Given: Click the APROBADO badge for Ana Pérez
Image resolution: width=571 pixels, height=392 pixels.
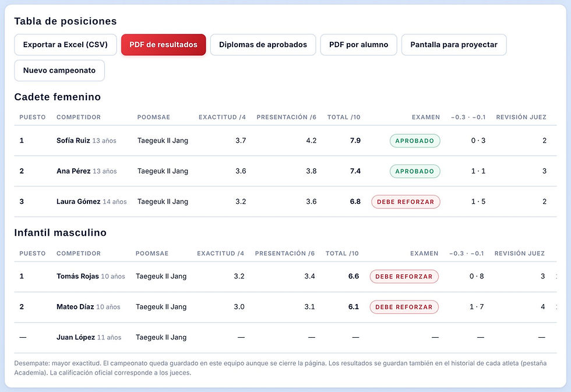Looking at the screenshot, I should click(x=415, y=171).
